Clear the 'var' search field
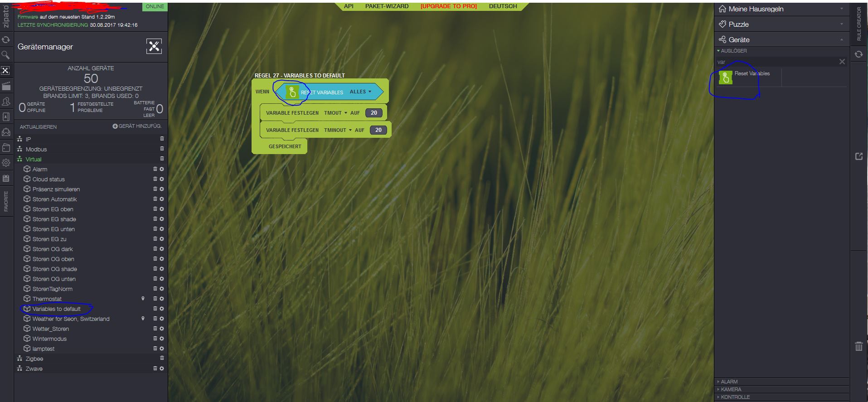Image resolution: width=868 pixels, height=402 pixels. point(842,62)
